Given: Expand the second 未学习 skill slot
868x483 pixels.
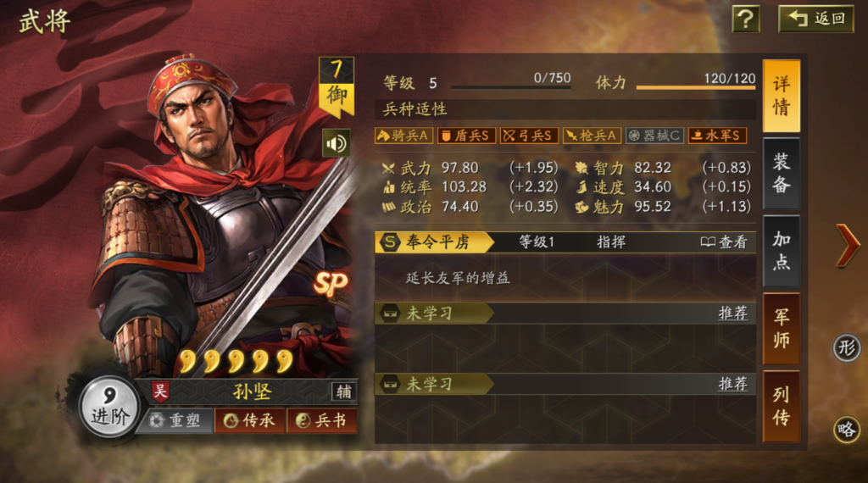Looking at the screenshot, I should pyautogui.click(x=565, y=383).
